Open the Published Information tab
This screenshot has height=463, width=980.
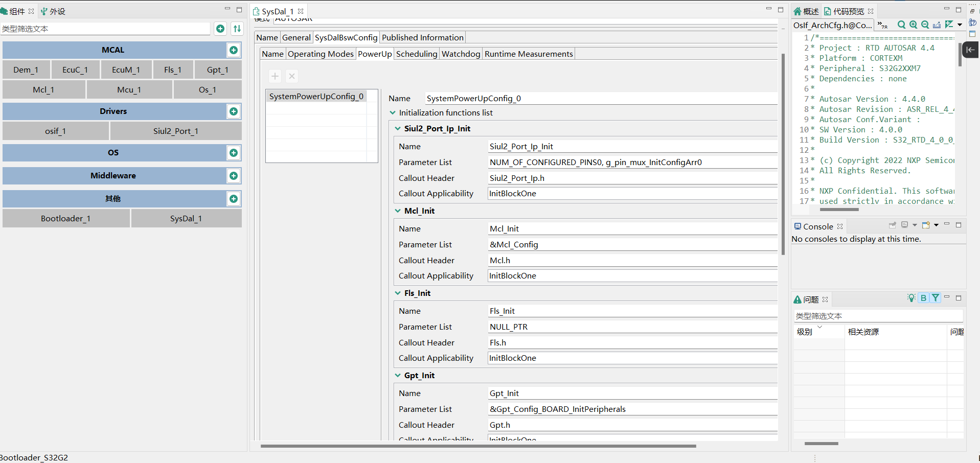coord(422,37)
